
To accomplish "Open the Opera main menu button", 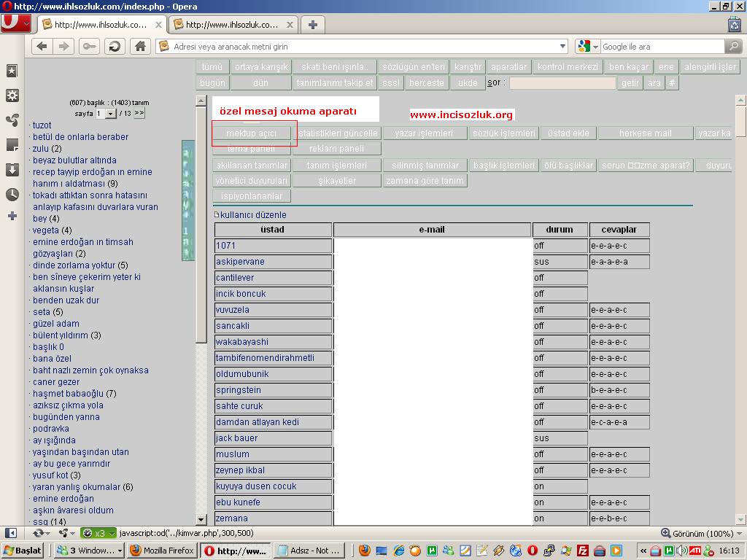I will click(16, 23).
